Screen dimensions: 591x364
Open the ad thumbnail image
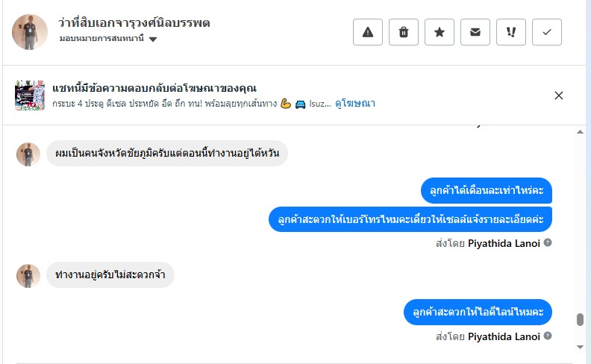(x=30, y=95)
